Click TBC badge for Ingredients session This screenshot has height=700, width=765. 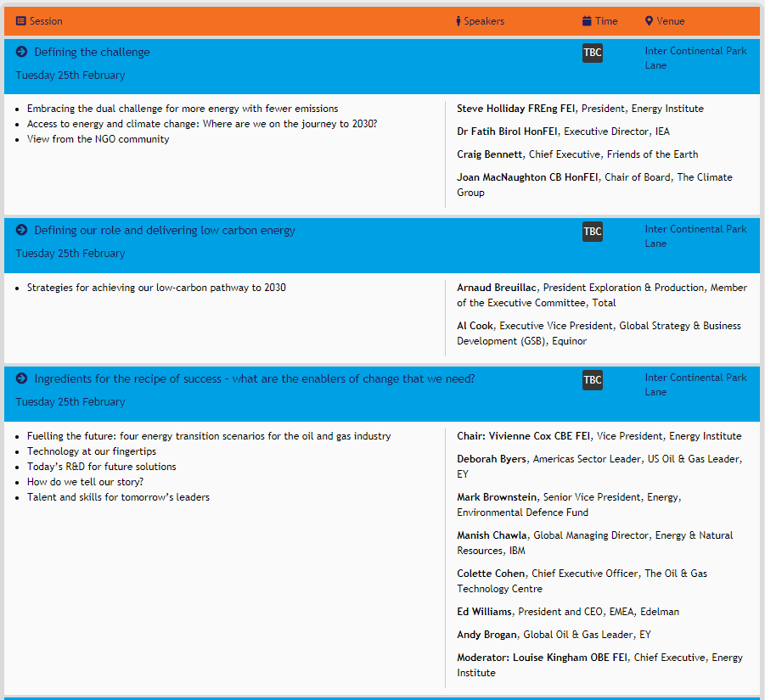click(x=592, y=379)
